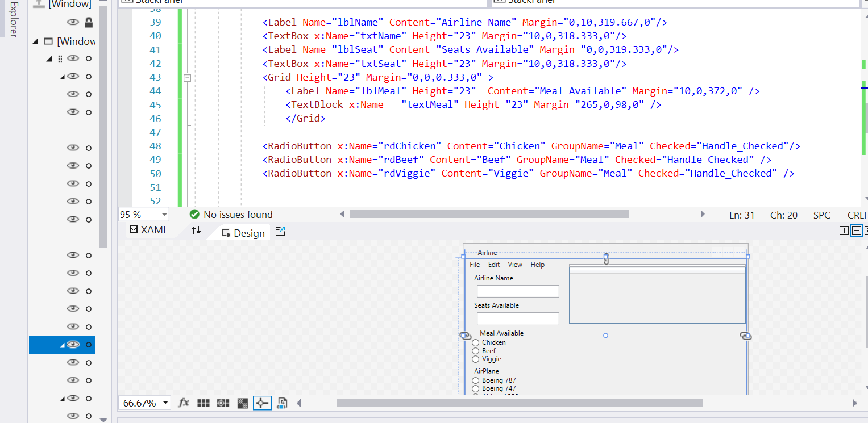Click the AirPlane label in designer
The width and height of the screenshot is (868, 423).
pos(487,371)
